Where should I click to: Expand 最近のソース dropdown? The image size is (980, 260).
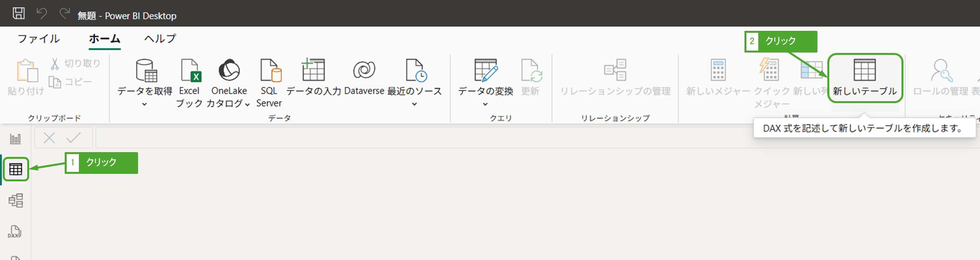click(x=414, y=104)
